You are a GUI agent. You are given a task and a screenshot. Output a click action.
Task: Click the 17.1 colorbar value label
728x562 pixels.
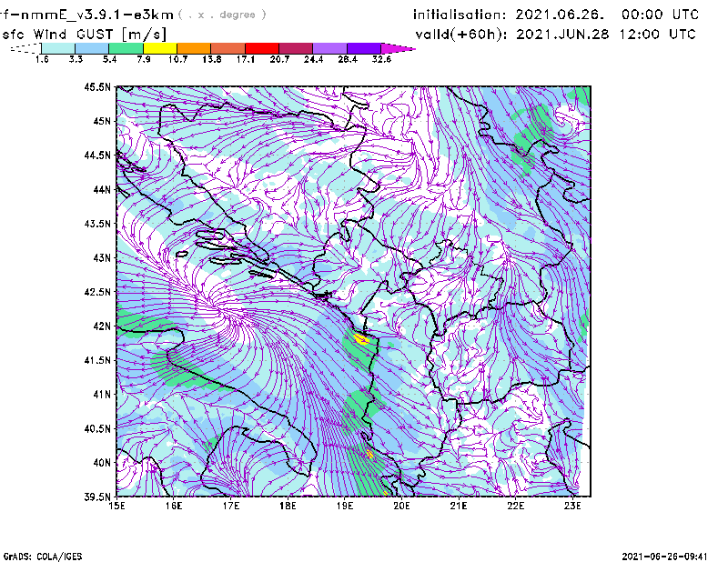tap(246, 59)
